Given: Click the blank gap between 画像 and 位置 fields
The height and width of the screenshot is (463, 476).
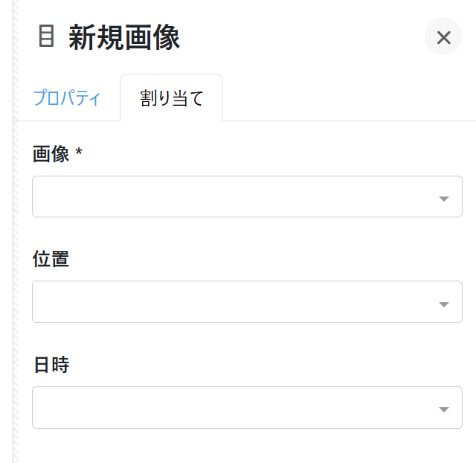Looking at the screenshot, I should point(245,234).
